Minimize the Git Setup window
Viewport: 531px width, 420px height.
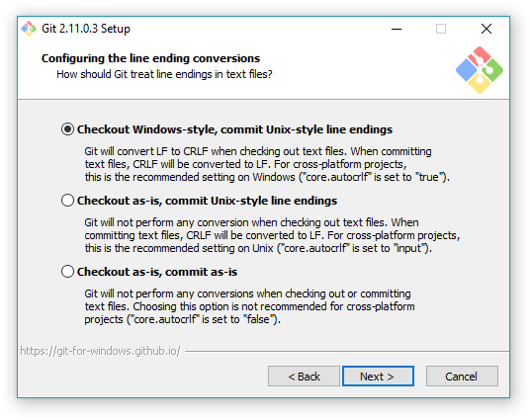point(397,29)
